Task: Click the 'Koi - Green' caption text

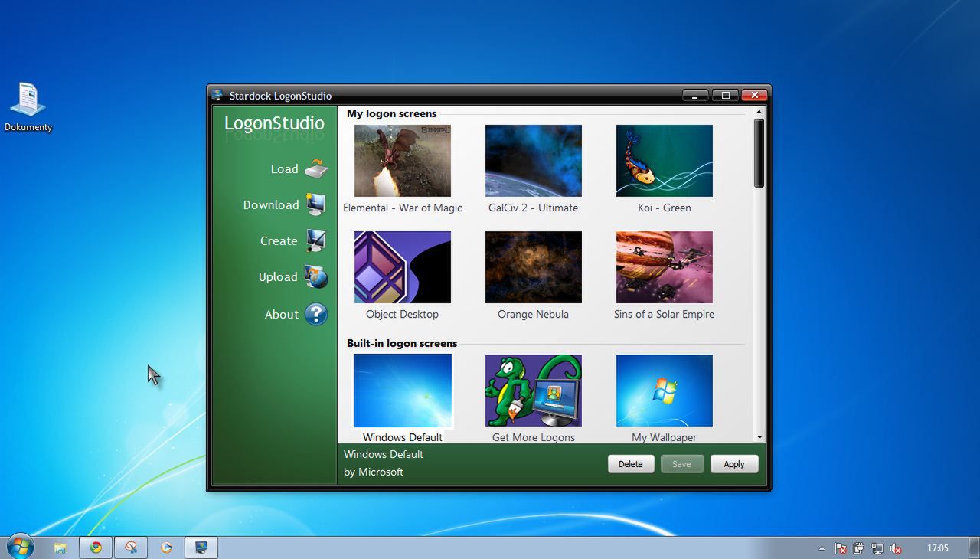Action: click(665, 208)
